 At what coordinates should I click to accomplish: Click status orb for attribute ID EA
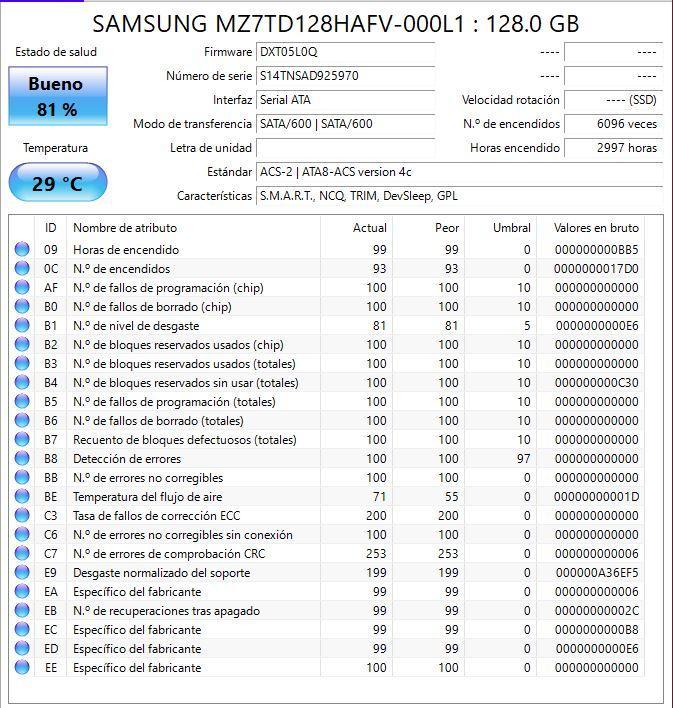(22, 592)
